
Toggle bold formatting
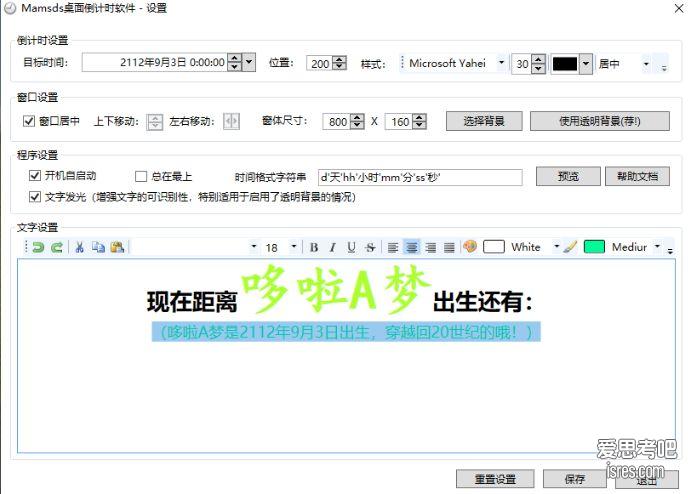pos(314,248)
